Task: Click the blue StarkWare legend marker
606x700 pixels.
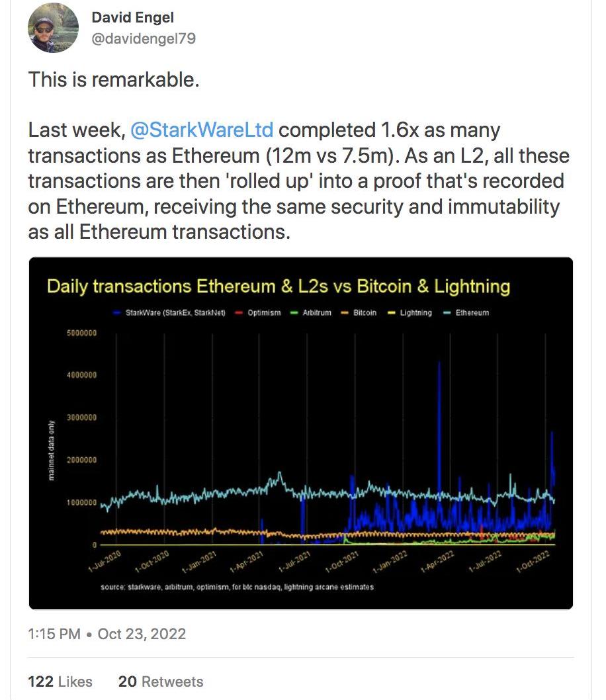Action: [118, 313]
